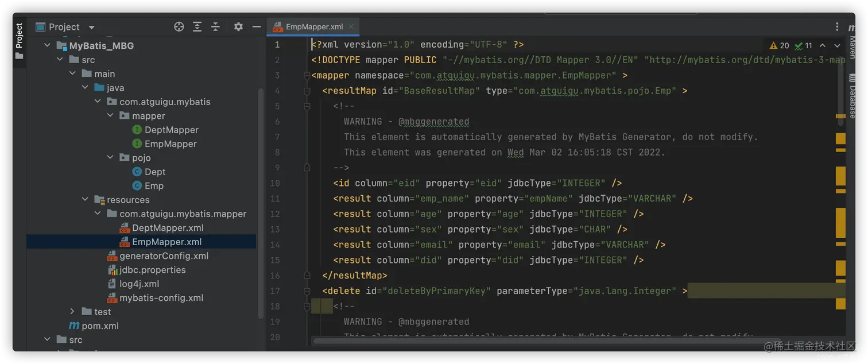Click the warnings count indicator showing 20

pyautogui.click(x=780, y=45)
